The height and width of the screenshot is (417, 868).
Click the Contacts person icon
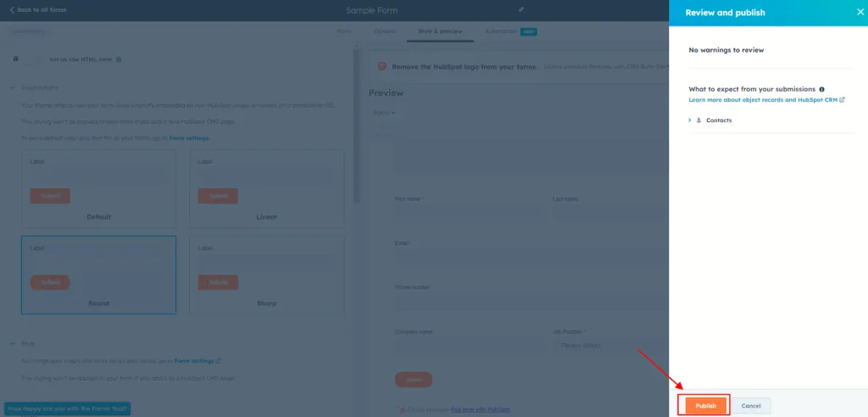698,120
